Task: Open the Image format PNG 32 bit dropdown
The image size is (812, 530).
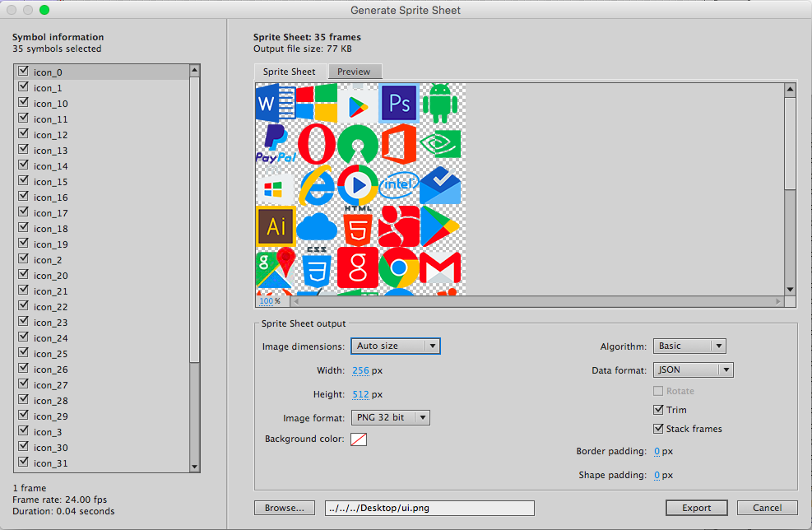Action: coord(391,417)
